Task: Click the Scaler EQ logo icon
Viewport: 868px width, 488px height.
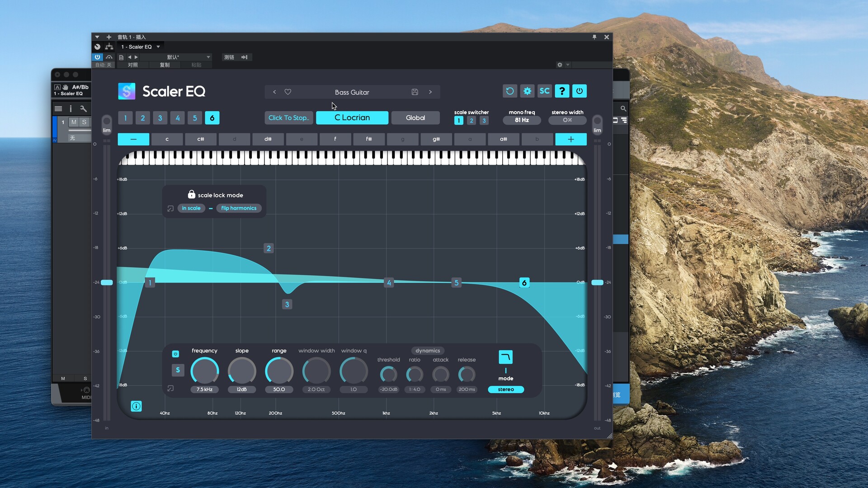Action: (x=127, y=91)
